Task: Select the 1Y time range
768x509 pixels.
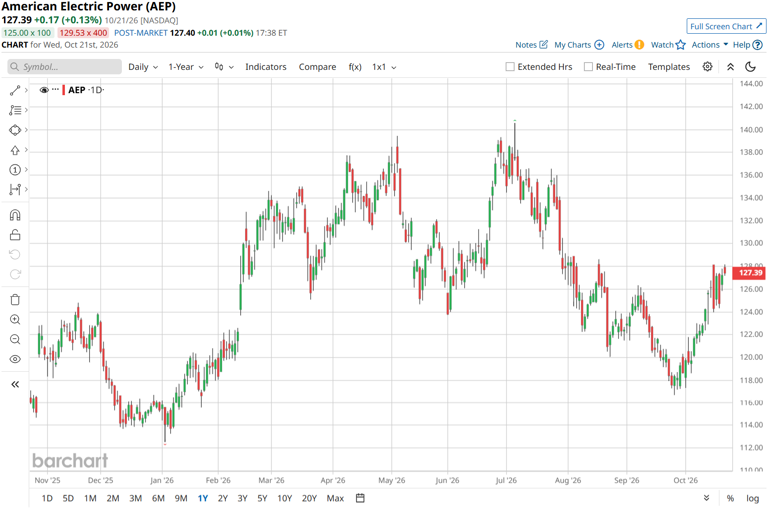Action: pos(203,498)
